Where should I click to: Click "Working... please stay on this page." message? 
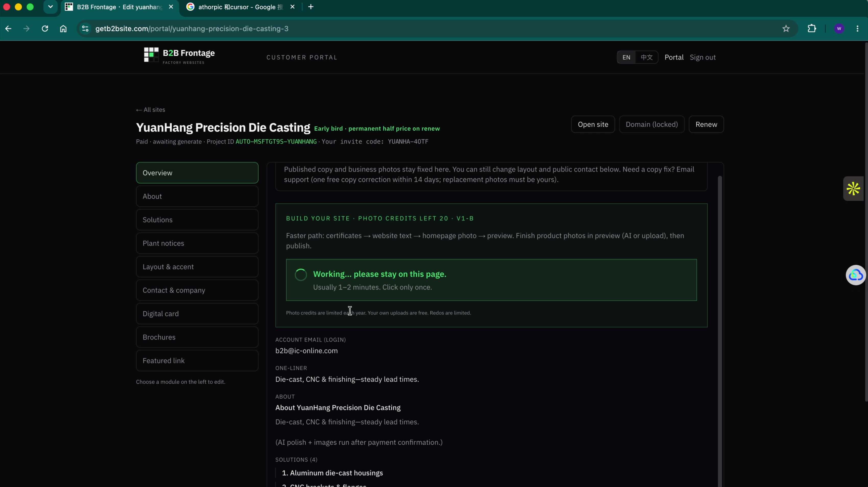(x=380, y=274)
